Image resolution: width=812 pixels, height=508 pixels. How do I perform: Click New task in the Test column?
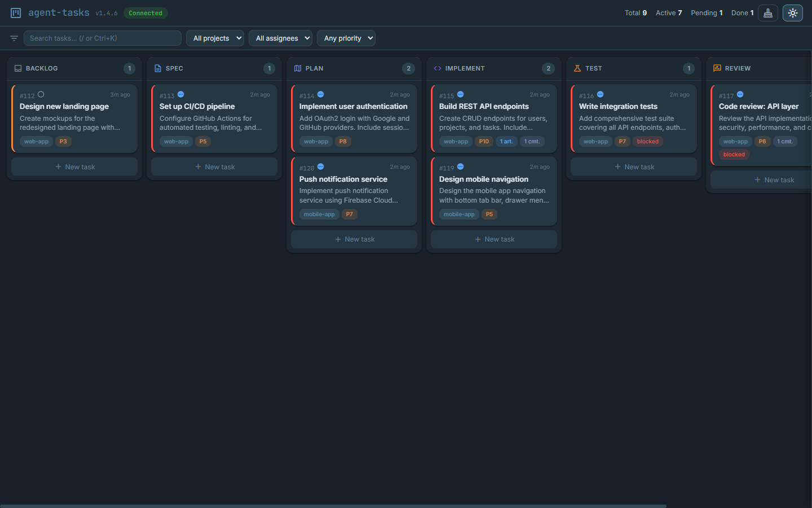pos(633,167)
